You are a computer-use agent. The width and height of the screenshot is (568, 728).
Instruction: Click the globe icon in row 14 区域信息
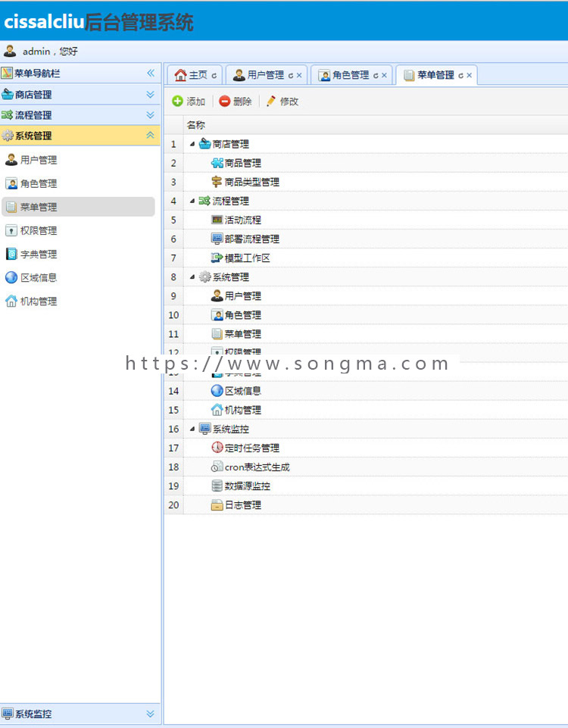(217, 390)
